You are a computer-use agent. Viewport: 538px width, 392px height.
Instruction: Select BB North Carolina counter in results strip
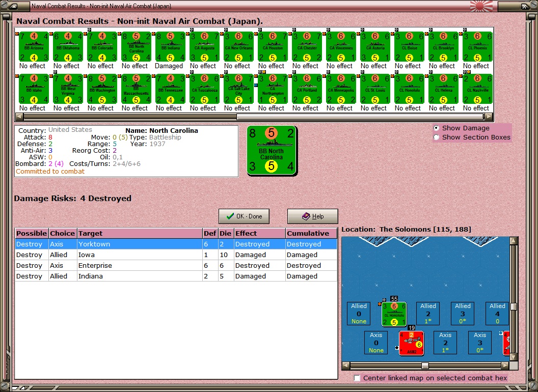pyautogui.click(x=136, y=47)
